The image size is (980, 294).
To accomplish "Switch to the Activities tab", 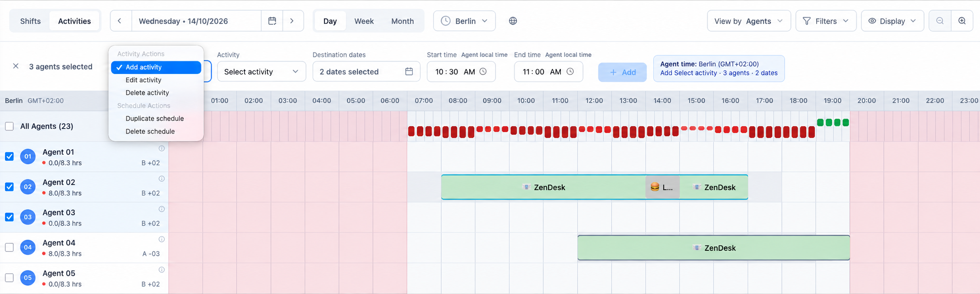I will point(74,21).
